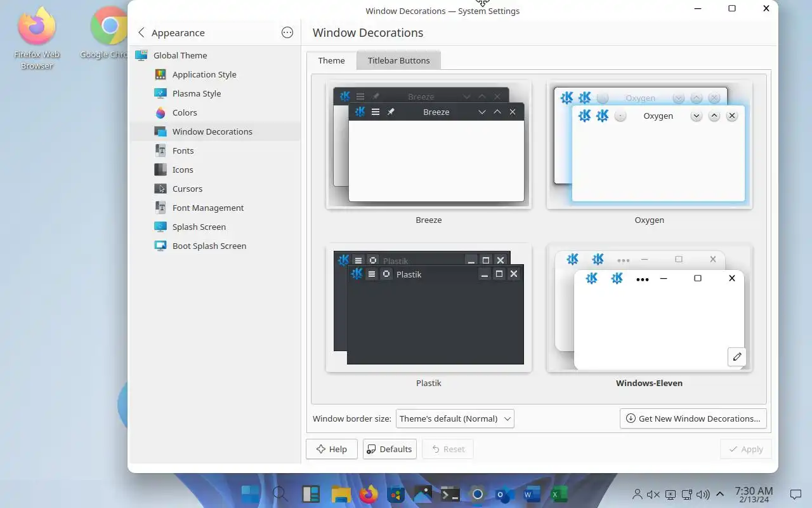Screen dimensions: 812x508
Task: Open the start menu in taskbar
Action: (251, 494)
